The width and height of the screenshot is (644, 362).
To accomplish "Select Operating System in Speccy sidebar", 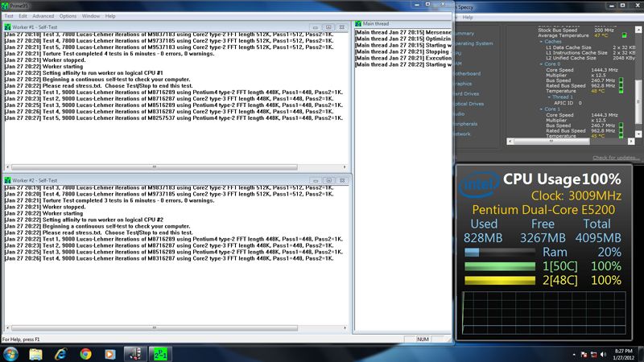I will [x=473, y=43].
